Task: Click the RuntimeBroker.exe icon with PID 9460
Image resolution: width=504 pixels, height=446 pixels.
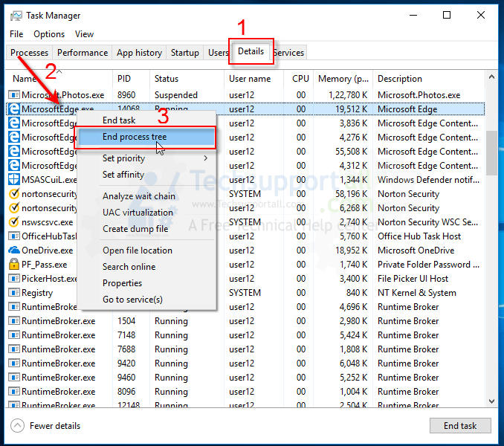Action: 14,377
